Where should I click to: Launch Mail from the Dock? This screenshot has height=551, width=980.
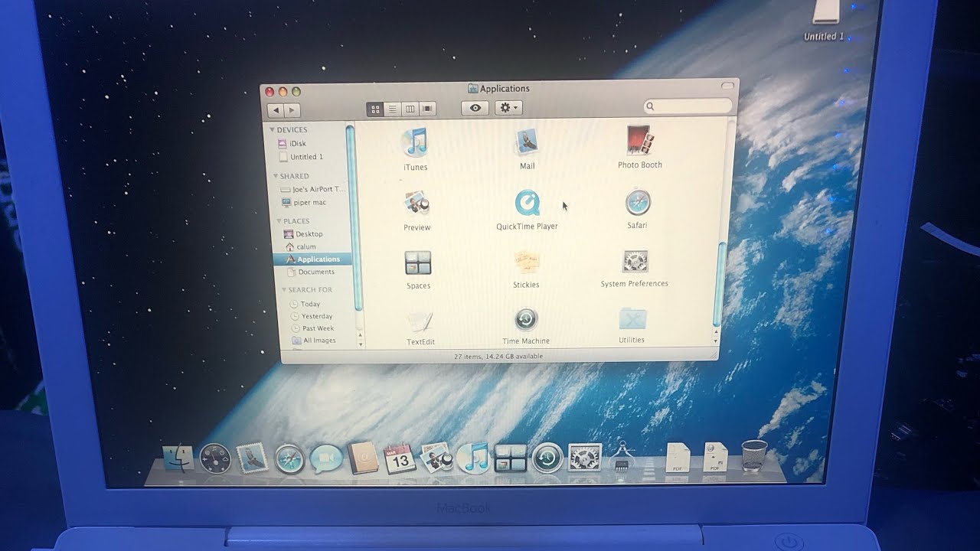(x=252, y=458)
